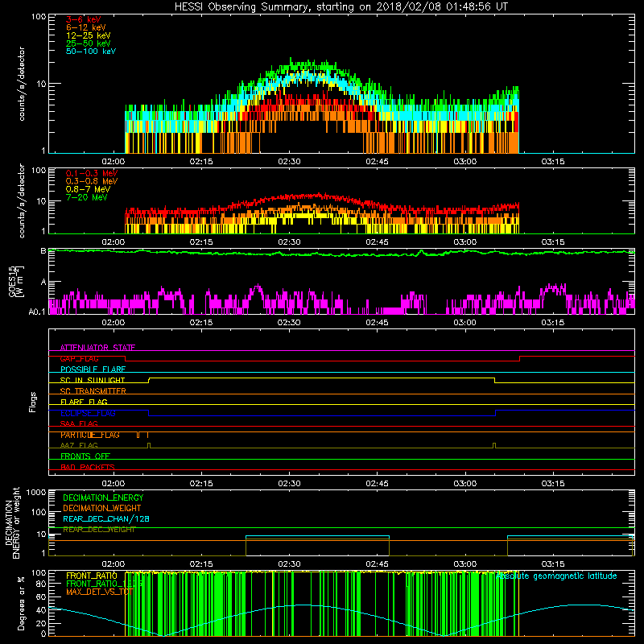This screenshot has height=644, width=644.
Task: Click the ATTENUATOR_STATE flag label
Action: click(x=97, y=348)
